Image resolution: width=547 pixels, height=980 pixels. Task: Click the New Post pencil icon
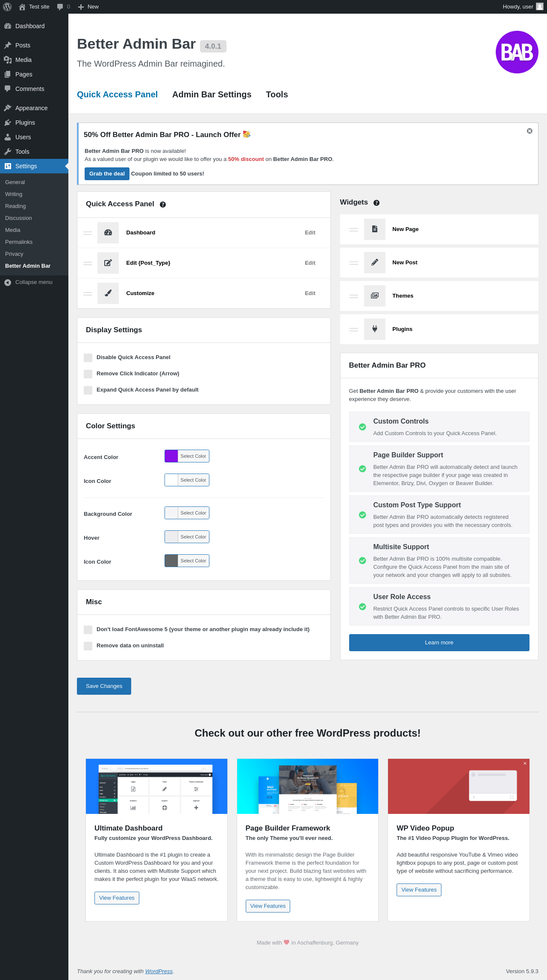(375, 263)
